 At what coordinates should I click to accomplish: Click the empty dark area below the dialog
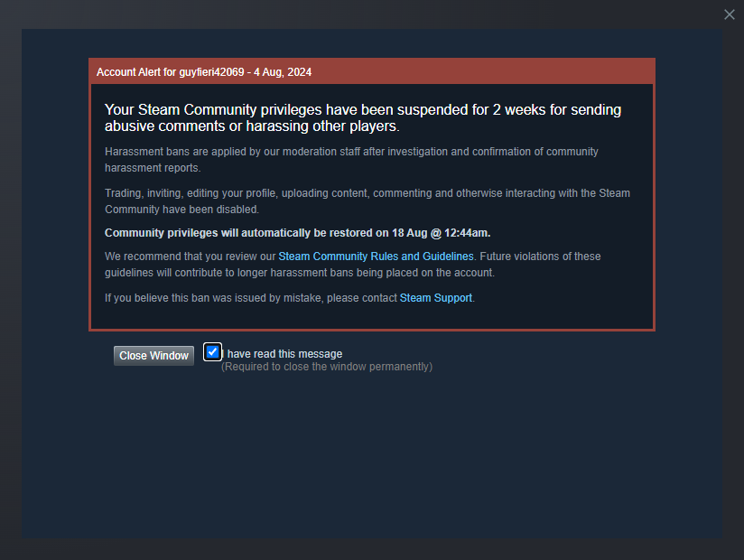[372, 455]
